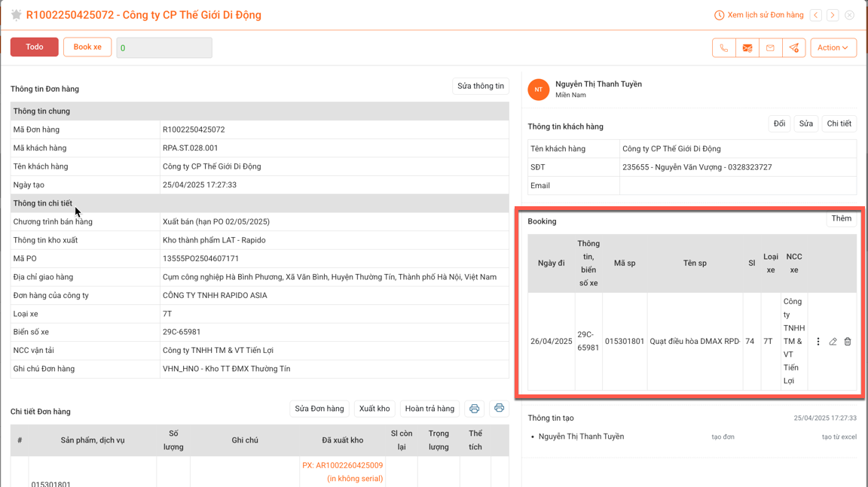This screenshot has width=868, height=487.
Task: Go to previous order with left arrow
Action: click(816, 15)
